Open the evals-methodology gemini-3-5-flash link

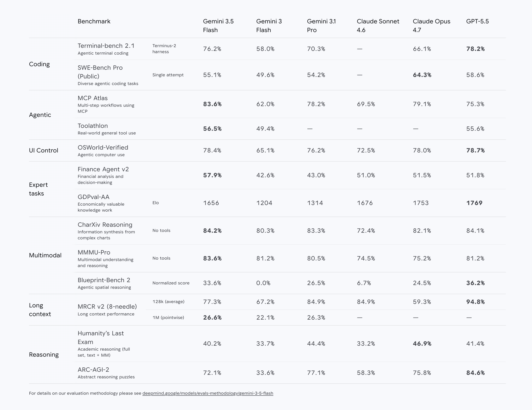point(208,393)
